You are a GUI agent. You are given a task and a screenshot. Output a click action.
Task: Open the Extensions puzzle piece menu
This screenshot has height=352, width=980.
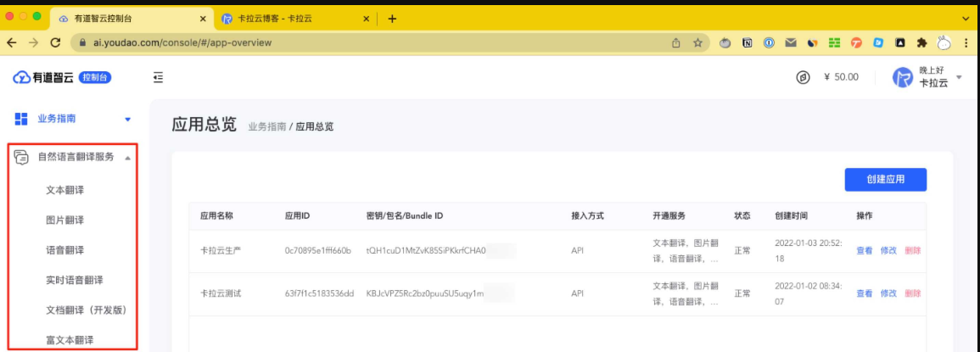pos(921,44)
